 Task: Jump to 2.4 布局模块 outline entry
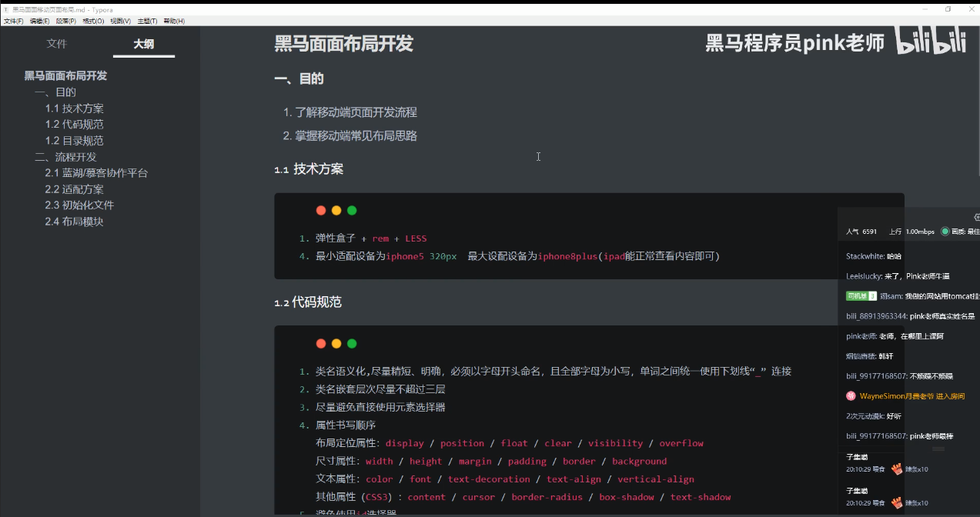[74, 222]
